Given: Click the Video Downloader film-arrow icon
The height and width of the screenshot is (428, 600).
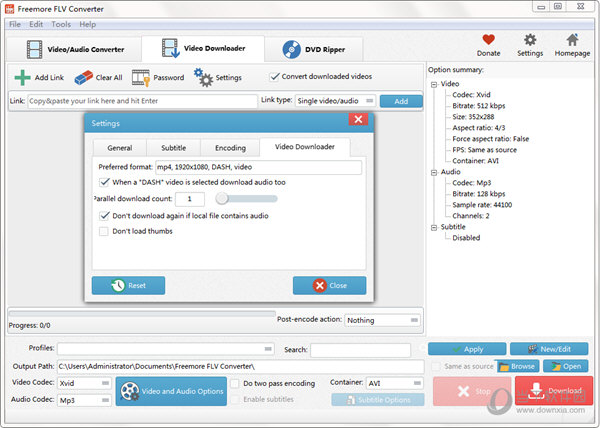Looking at the screenshot, I should point(170,48).
